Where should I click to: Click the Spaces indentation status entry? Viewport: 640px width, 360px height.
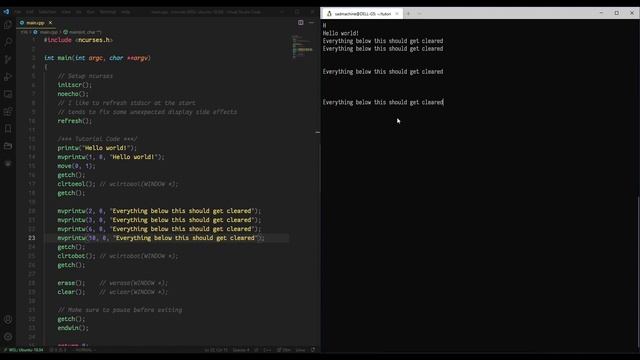pyautogui.click(x=240, y=350)
